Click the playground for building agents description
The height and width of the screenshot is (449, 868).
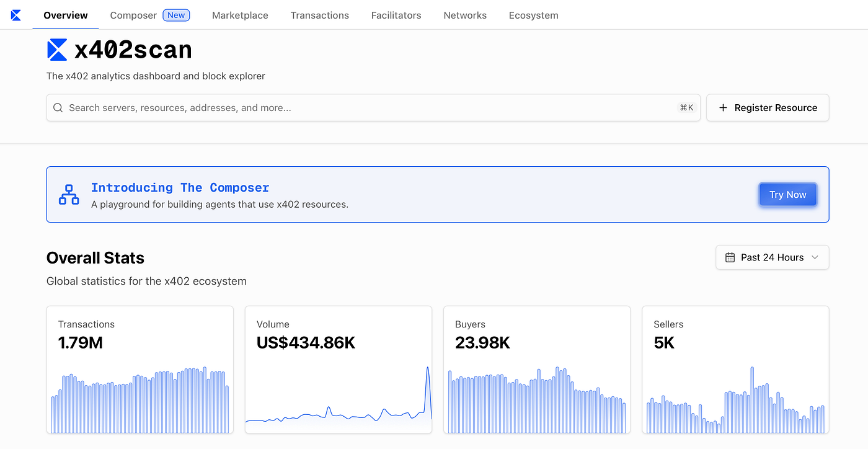coord(219,204)
